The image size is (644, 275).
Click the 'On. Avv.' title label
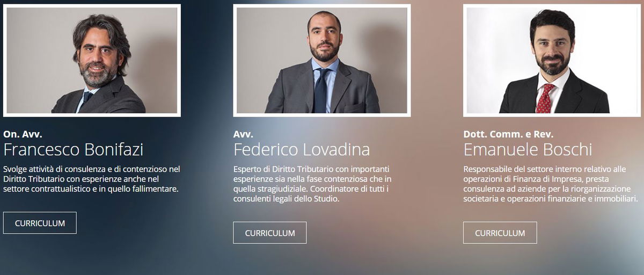23,134
